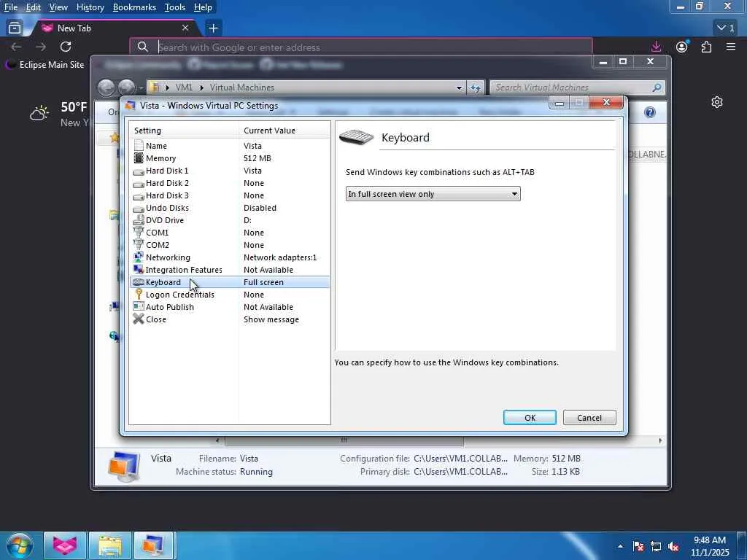Open the Eclipse Main Site bookmark

44,65
